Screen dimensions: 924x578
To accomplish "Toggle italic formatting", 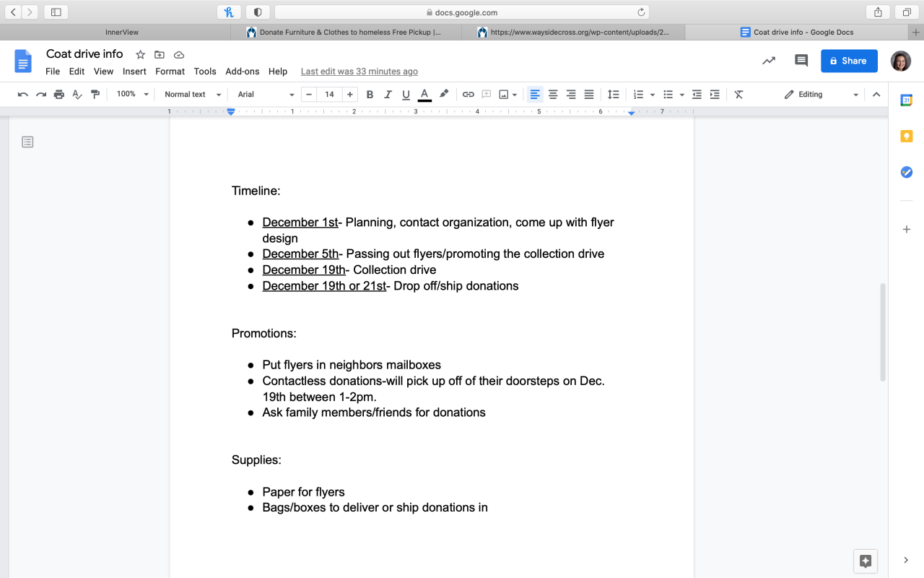I will point(388,95).
